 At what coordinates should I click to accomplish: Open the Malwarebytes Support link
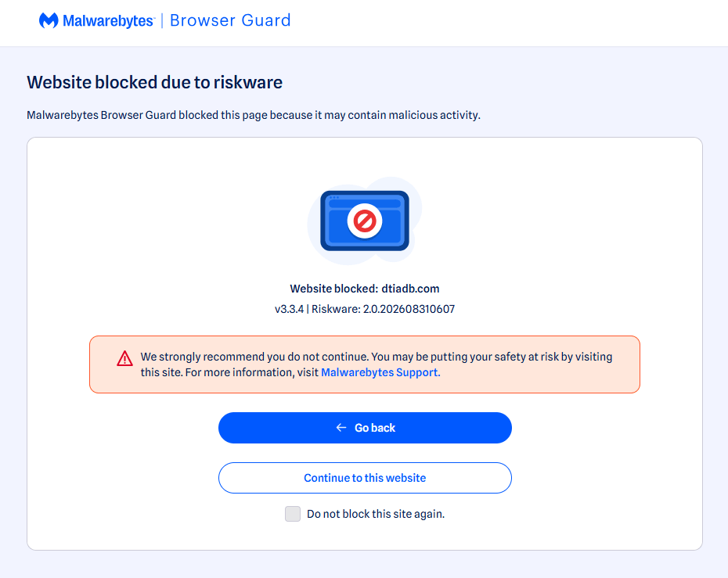pos(380,372)
